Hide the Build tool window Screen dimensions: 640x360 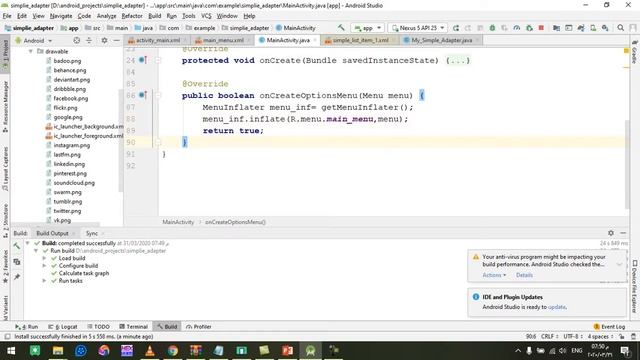623,233
